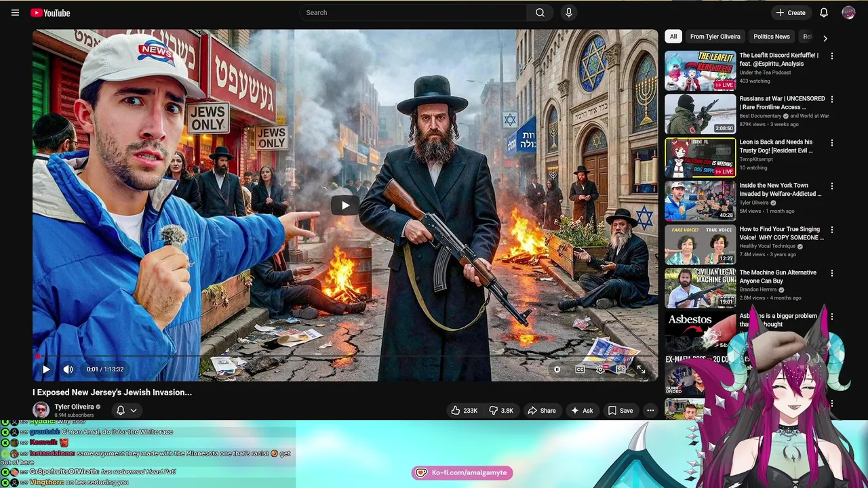Viewport: 868px width, 488px height.
Task: Open 'Under the Tea Podcast' channel name
Action: point(765,73)
